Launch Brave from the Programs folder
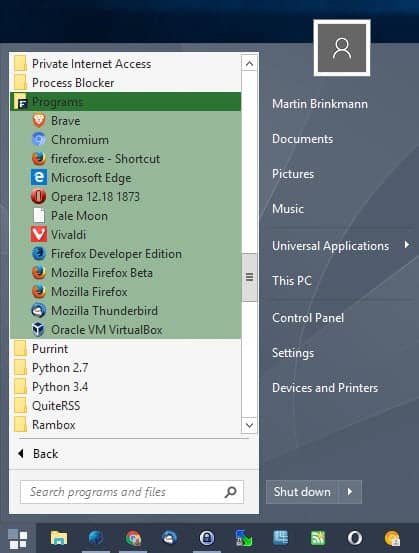419x553 pixels. tap(125, 121)
